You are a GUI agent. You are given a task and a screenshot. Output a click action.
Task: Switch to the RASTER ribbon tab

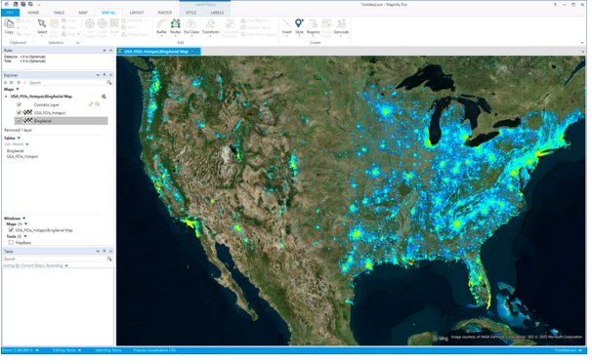[165, 13]
